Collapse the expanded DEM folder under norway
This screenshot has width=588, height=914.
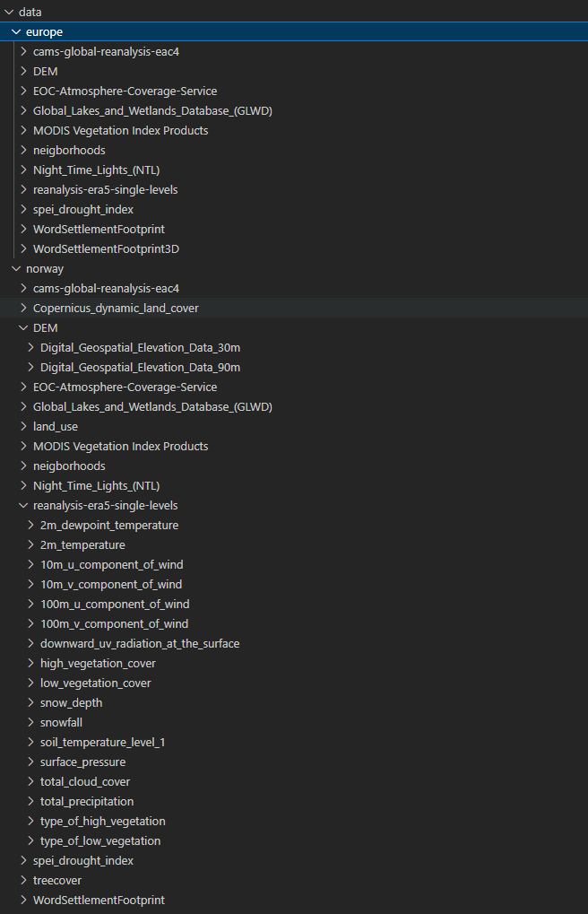pos(23,328)
